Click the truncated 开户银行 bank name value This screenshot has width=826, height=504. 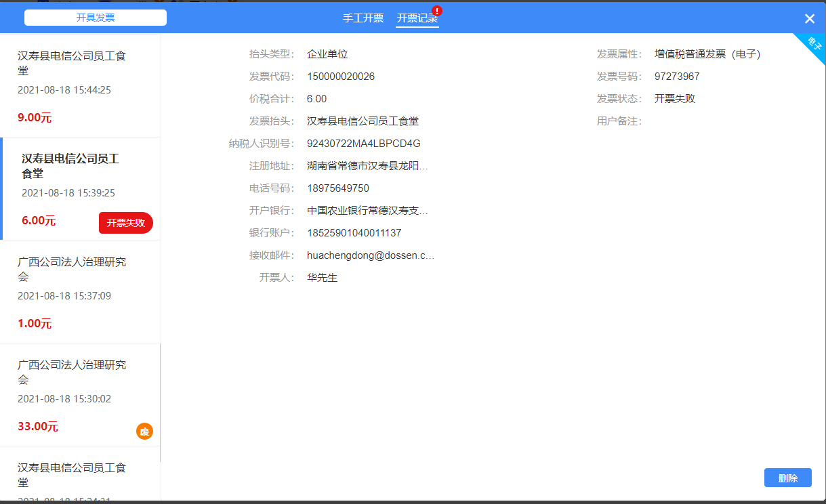(x=367, y=211)
